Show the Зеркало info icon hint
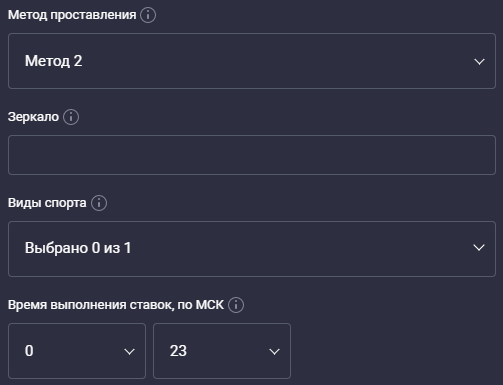The width and height of the screenshot is (503, 385). pyautogui.click(x=71, y=117)
